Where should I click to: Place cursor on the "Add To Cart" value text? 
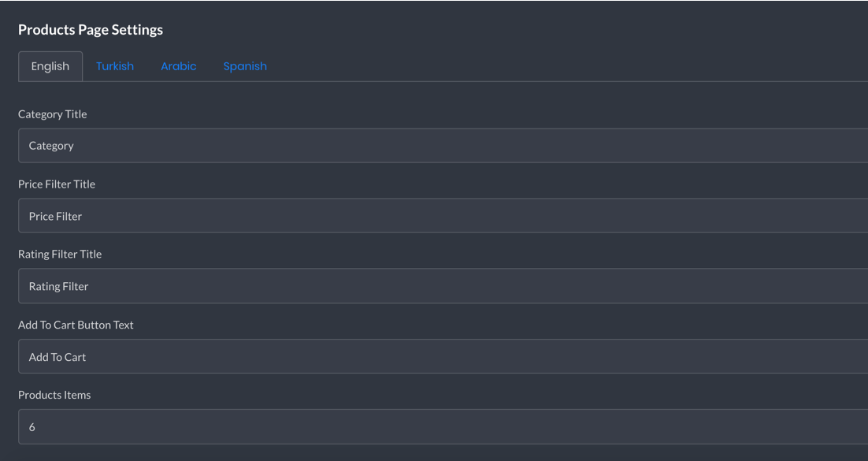tap(57, 357)
